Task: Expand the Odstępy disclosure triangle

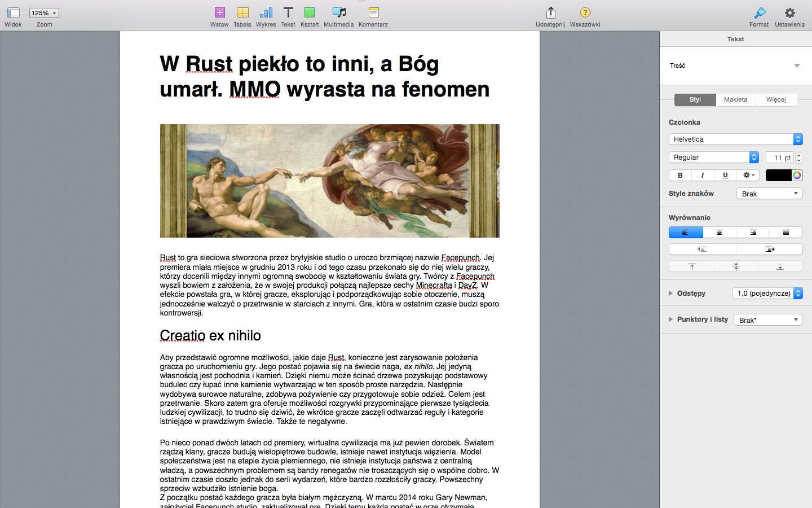Action: [x=671, y=294]
